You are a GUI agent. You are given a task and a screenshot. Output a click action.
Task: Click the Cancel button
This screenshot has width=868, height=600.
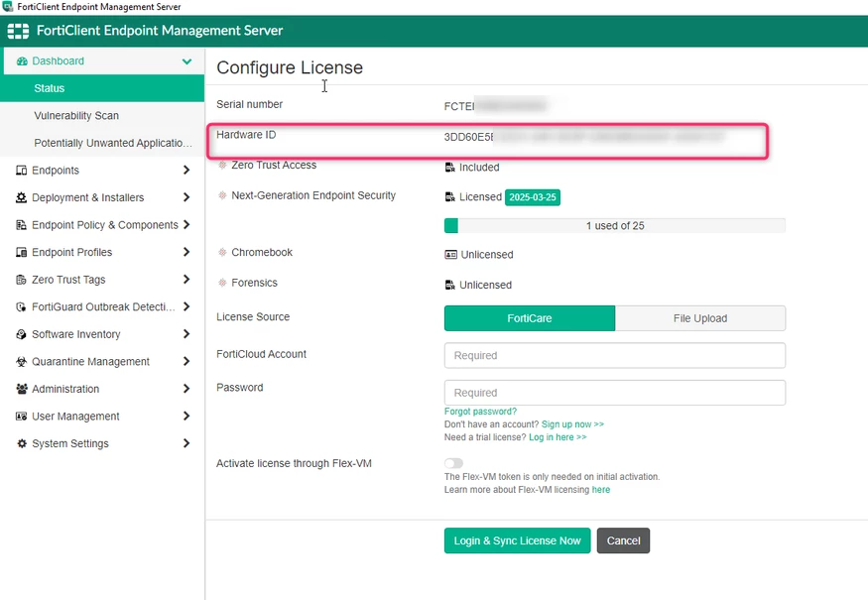(623, 540)
